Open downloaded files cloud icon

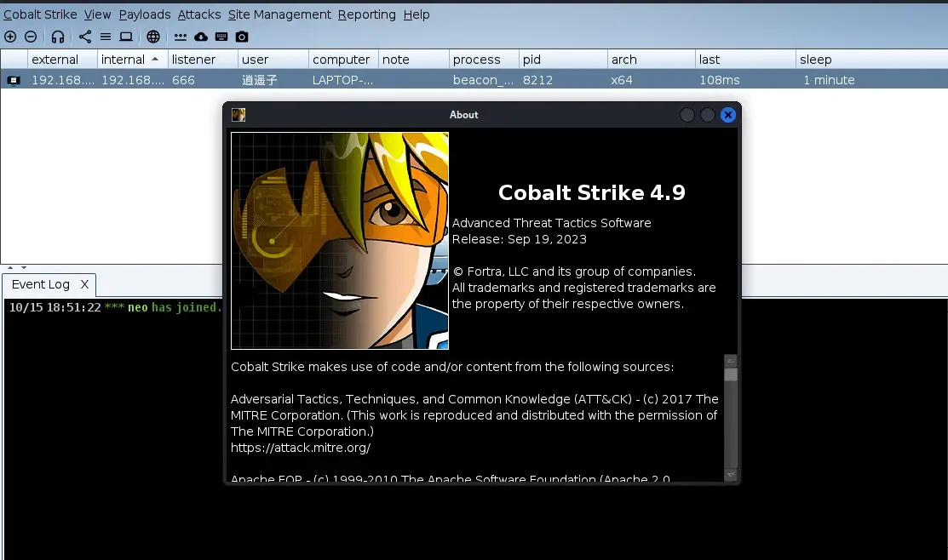coord(201,37)
